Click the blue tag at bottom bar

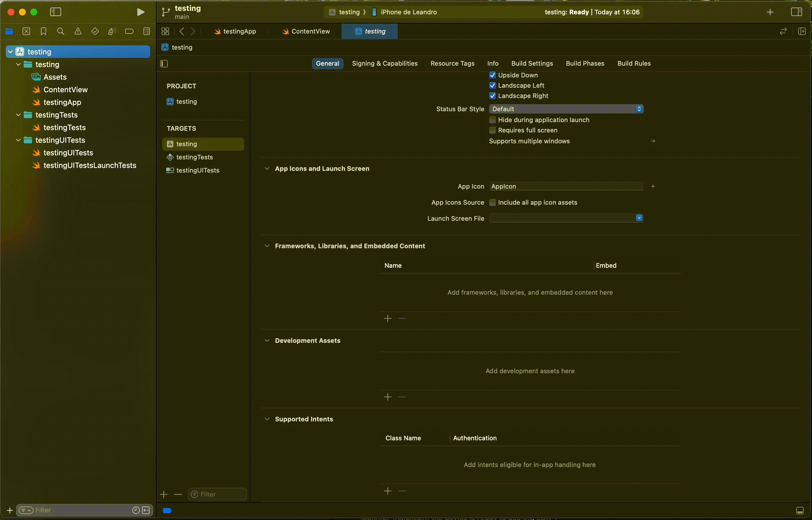(x=167, y=511)
